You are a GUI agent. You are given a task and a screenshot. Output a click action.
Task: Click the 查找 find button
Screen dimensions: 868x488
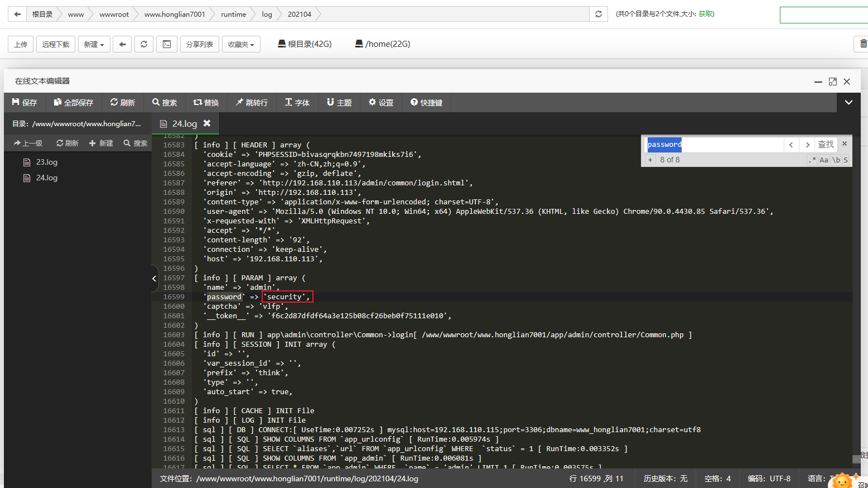pos(826,145)
